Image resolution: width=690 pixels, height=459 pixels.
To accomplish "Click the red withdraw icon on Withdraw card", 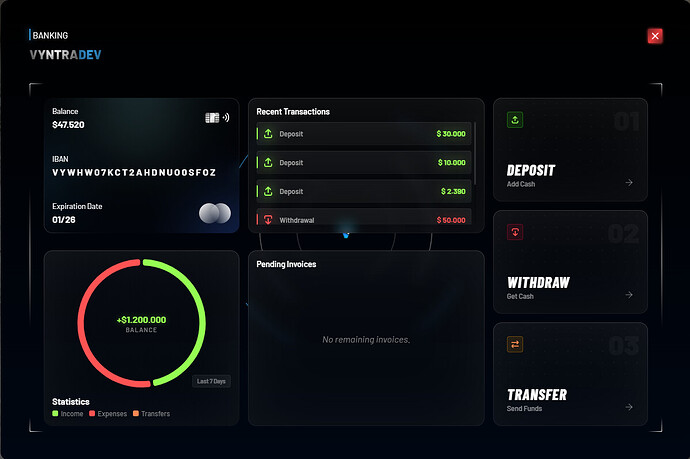I will pos(515,232).
